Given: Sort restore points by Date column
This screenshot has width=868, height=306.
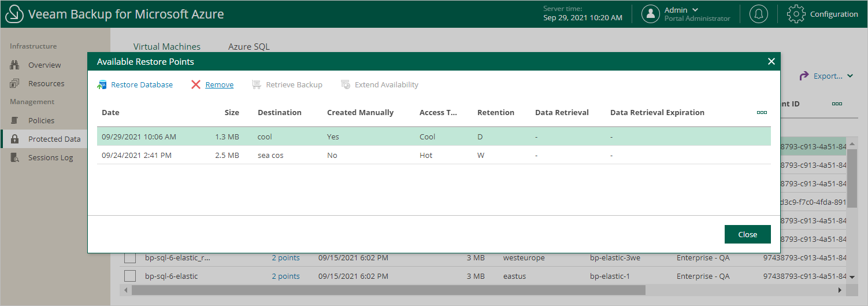Looking at the screenshot, I should pyautogui.click(x=110, y=112).
